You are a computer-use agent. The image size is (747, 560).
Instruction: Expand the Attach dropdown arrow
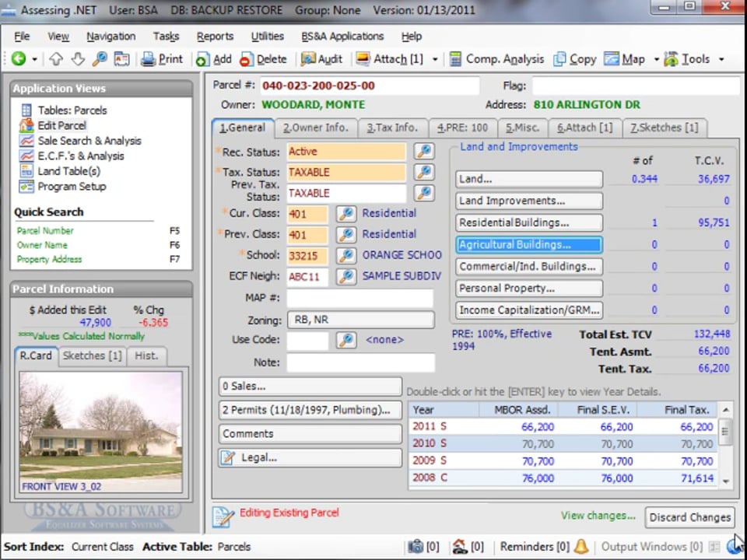[435, 60]
